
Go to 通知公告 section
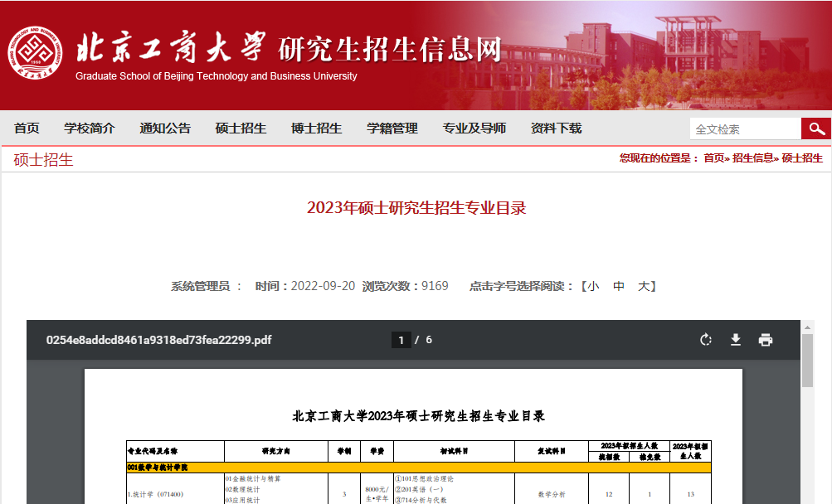tap(165, 128)
